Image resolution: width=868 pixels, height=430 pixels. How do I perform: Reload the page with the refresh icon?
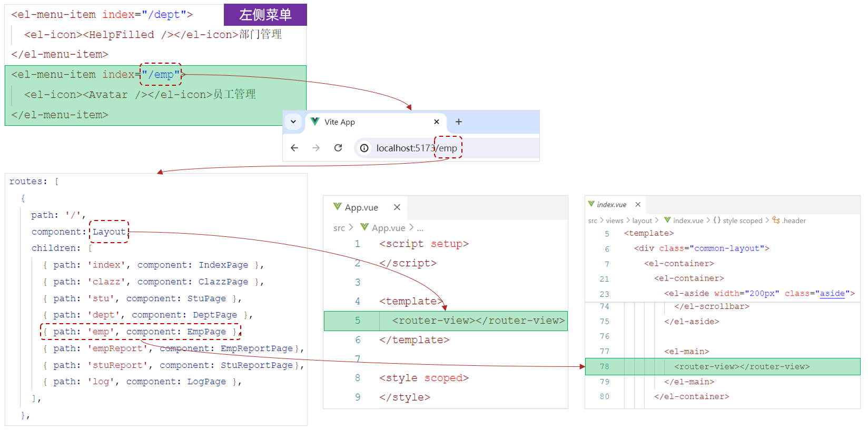338,148
